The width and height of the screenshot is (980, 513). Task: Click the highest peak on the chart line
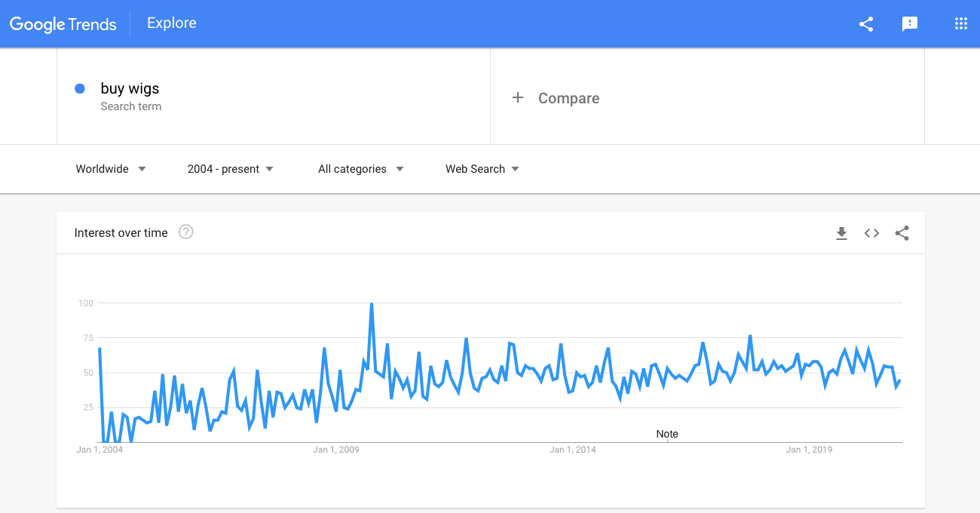coord(372,304)
